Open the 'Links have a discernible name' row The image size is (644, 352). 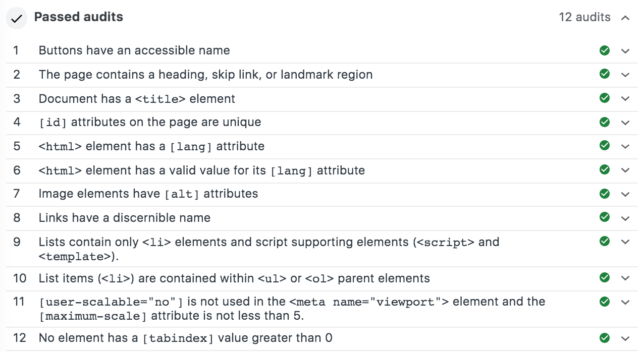pos(124,218)
